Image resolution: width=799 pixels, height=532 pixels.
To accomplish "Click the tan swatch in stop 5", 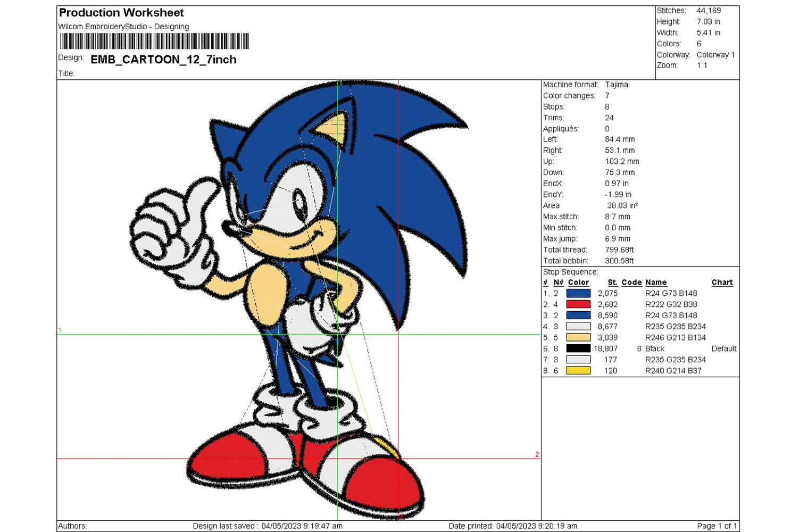I will pyautogui.click(x=578, y=337).
